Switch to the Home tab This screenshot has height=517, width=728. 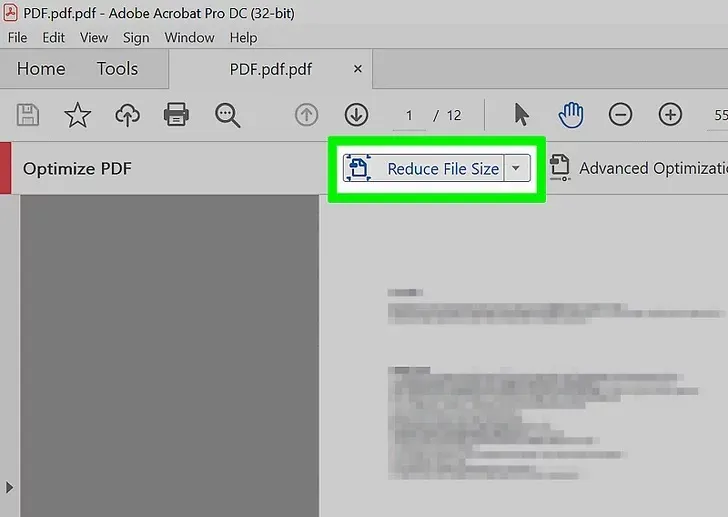pos(41,69)
